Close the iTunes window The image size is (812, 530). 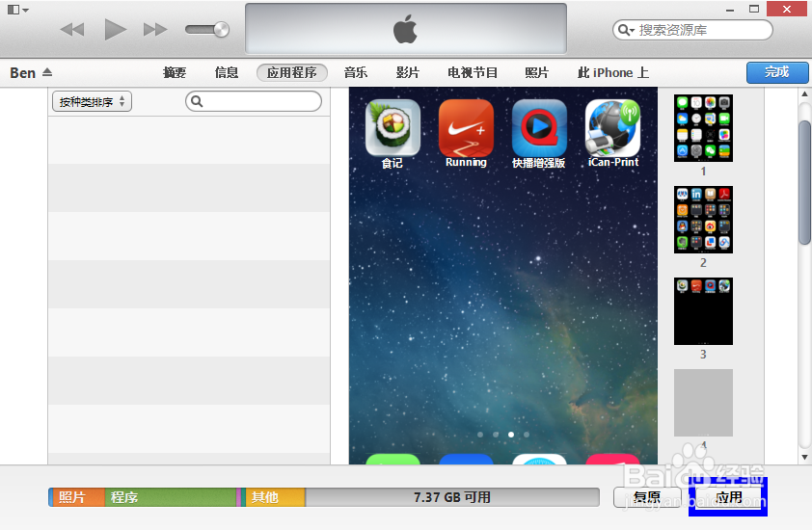tap(787, 9)
